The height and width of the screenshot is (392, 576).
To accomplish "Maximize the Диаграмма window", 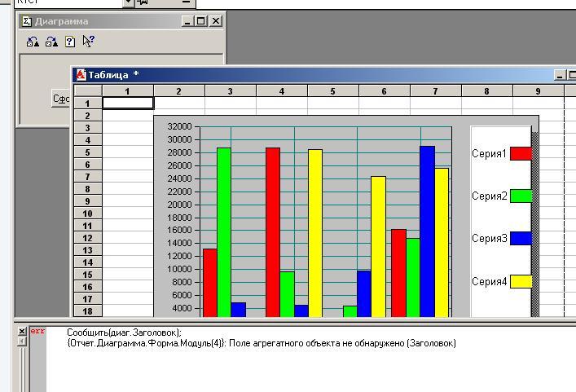I will [201, 21].
